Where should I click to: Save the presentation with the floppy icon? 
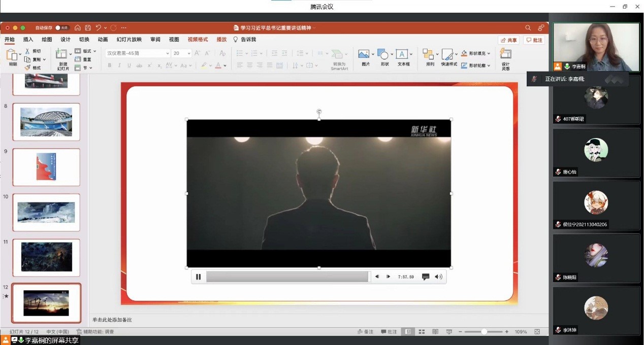(88, 28)
